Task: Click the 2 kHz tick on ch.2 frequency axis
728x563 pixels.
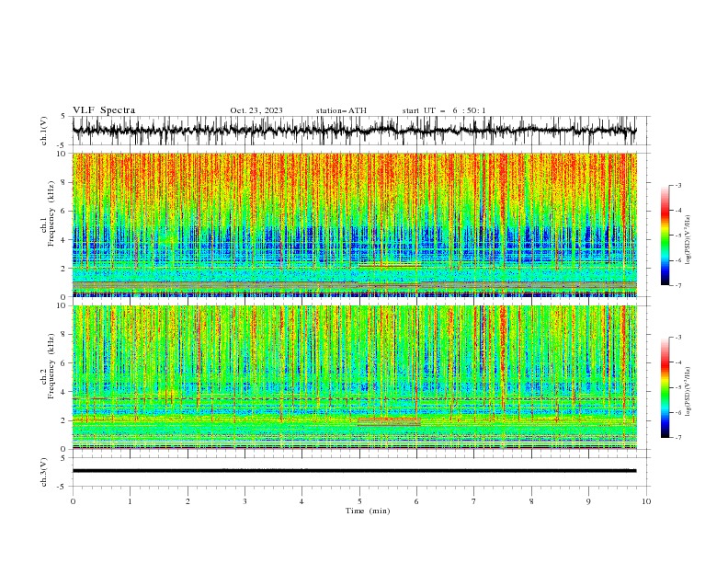Action: click(64, 420)
